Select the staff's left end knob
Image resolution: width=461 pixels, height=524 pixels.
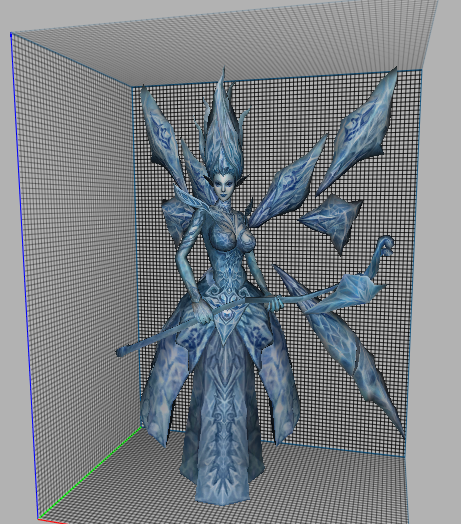click(x=122, y=351)
